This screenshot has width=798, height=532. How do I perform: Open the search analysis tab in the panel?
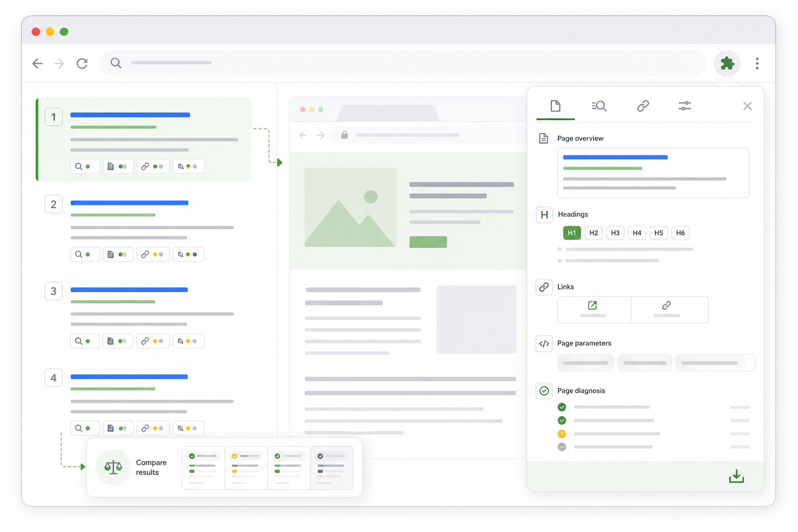tap(599, 106)
